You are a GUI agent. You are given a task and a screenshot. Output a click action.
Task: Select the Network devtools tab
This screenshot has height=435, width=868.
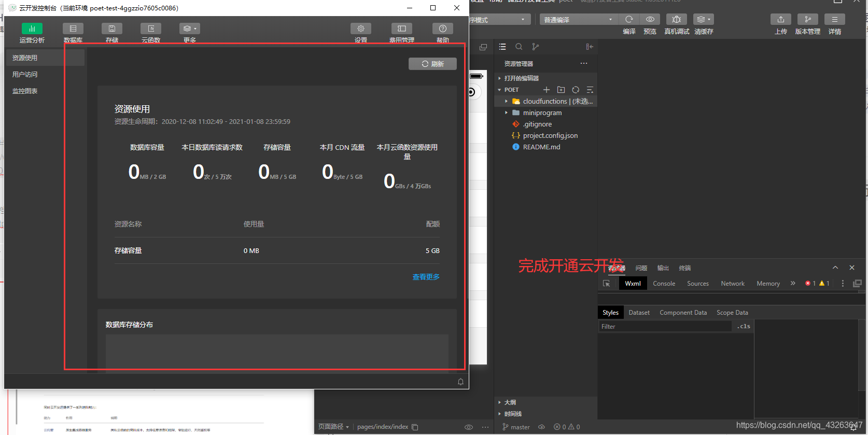tap(733, 284)
